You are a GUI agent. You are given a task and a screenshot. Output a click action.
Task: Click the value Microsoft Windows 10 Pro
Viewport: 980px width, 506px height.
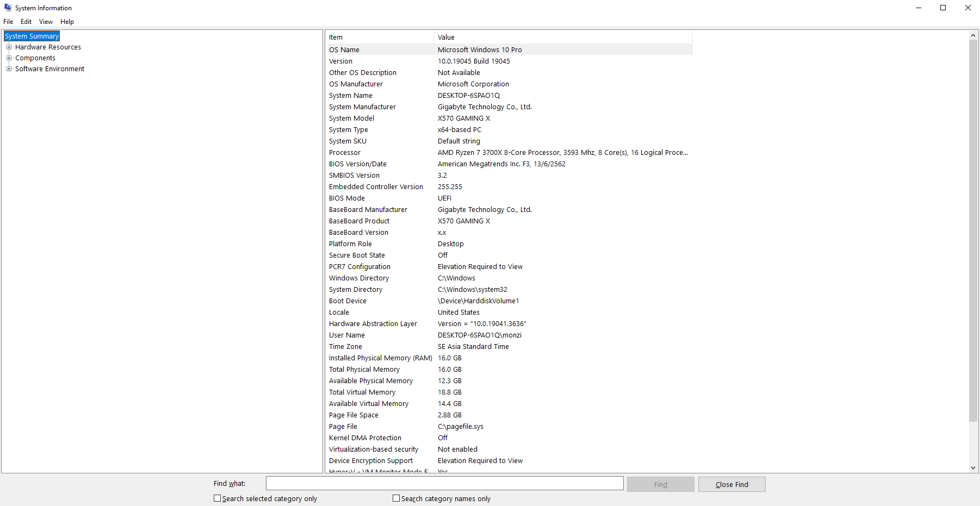480,50
